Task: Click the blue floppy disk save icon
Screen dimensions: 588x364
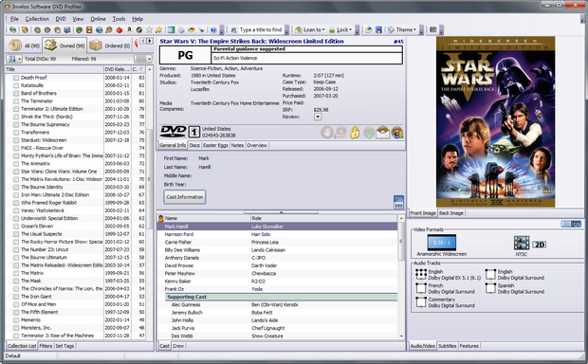Action: 378,29
